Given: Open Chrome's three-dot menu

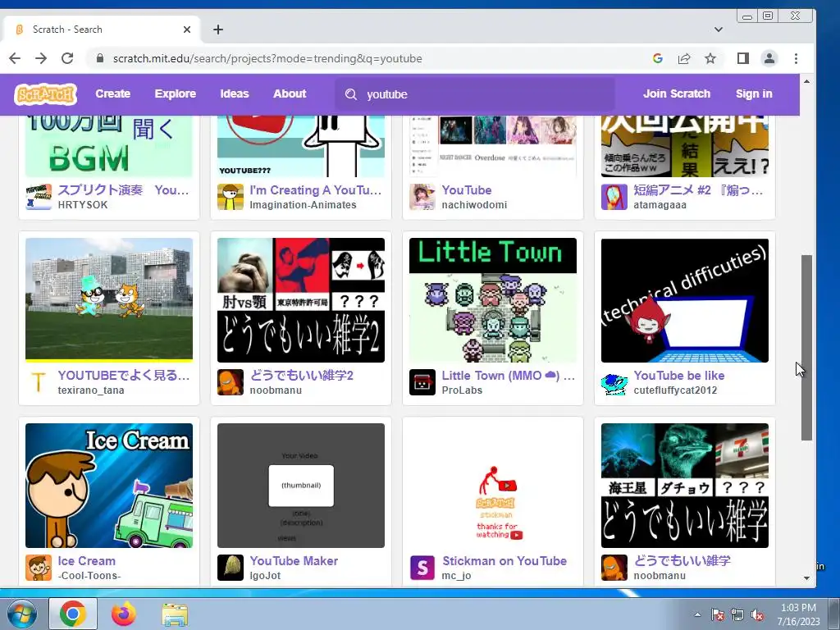Looking at the screenshot, I should point(796,58).
